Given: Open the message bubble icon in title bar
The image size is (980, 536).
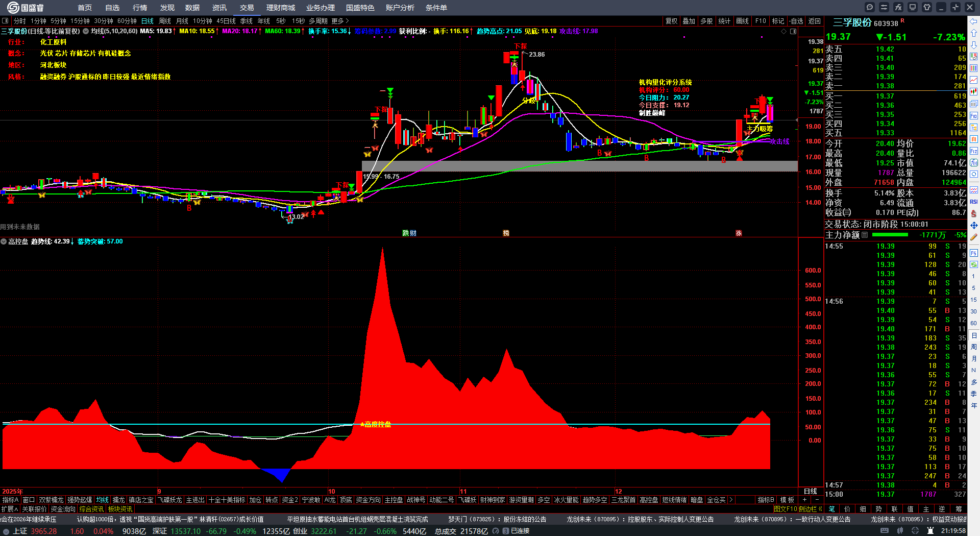Looking at the screenshot, I should [870, 7].
